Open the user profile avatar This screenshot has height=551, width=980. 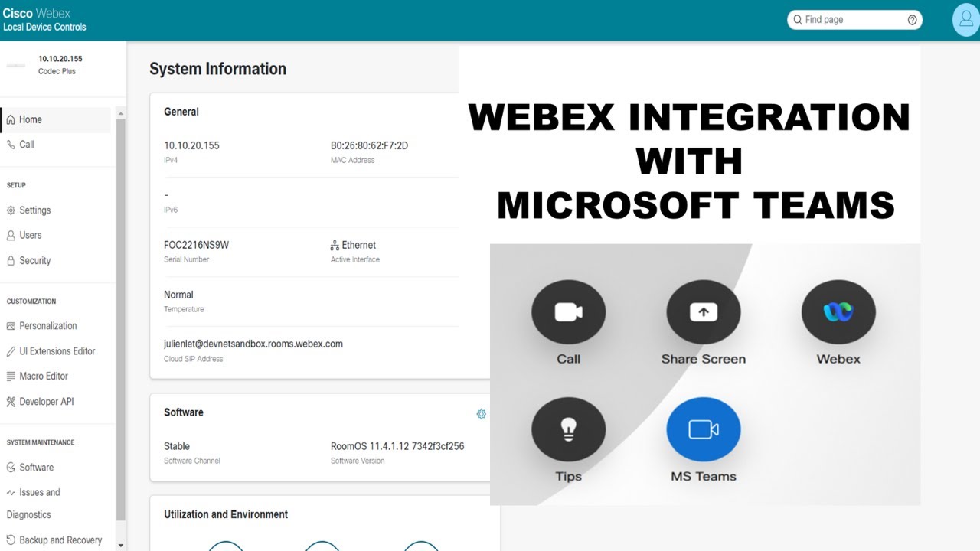click(965, 20)
